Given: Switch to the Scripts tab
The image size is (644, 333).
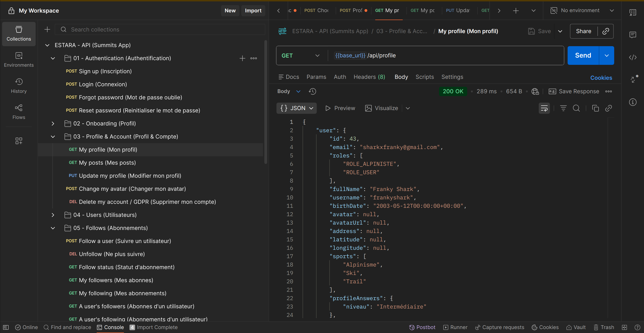Looking at the screenshot, I should (425, 77).
